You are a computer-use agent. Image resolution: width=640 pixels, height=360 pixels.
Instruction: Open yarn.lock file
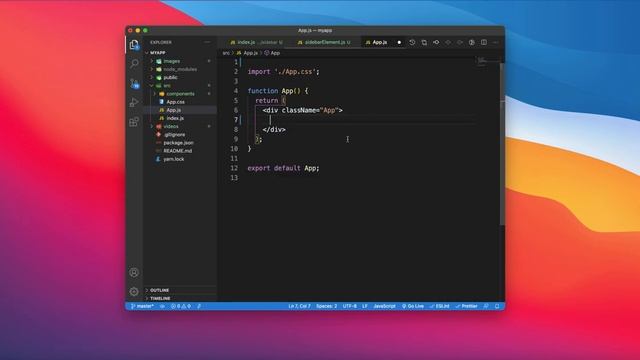[180, 159]
